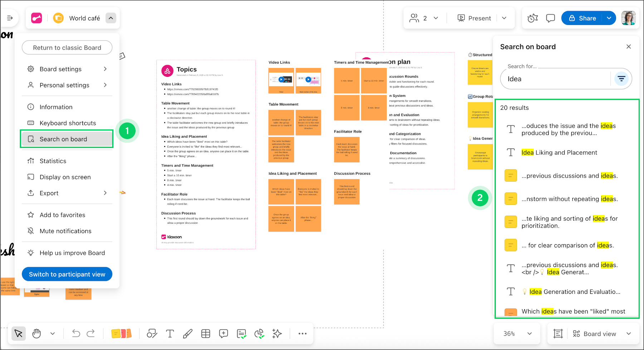The height and width of the screenshot is (350, 644).
Task: Open the comments chat bubble
Action: click(x=550, y=18)
